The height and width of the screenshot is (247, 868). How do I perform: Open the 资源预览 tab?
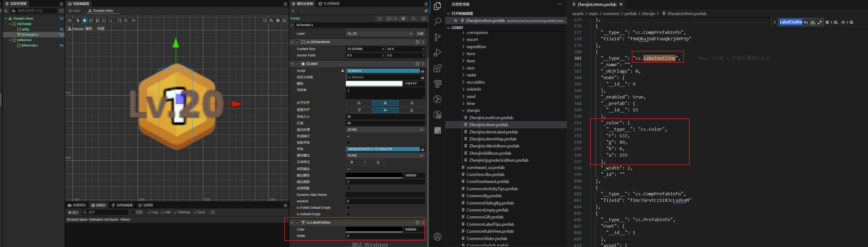pyautogui.click(x=77, y=205)
